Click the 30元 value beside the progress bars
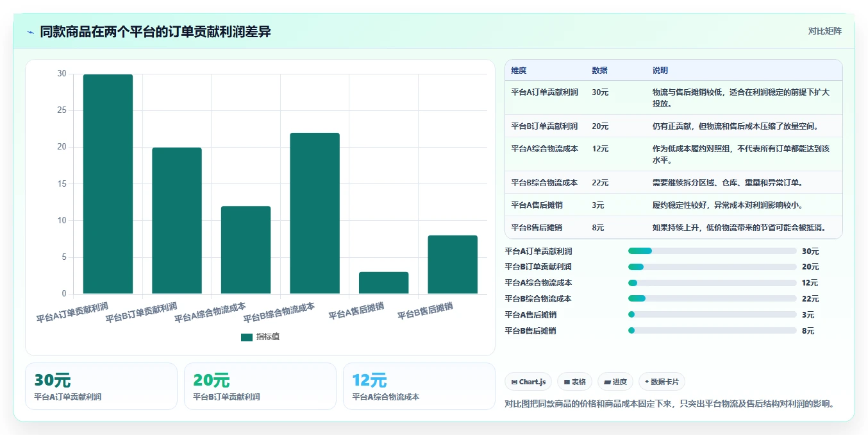This screenshot has width=868, height=435. click(x=810, y=252)
